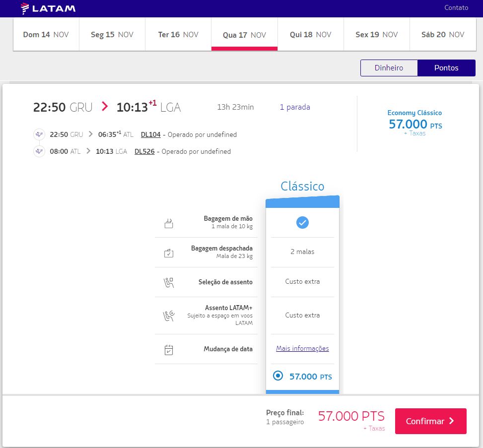Open the Contato link
Screen dimensions: 483x448
456,8
